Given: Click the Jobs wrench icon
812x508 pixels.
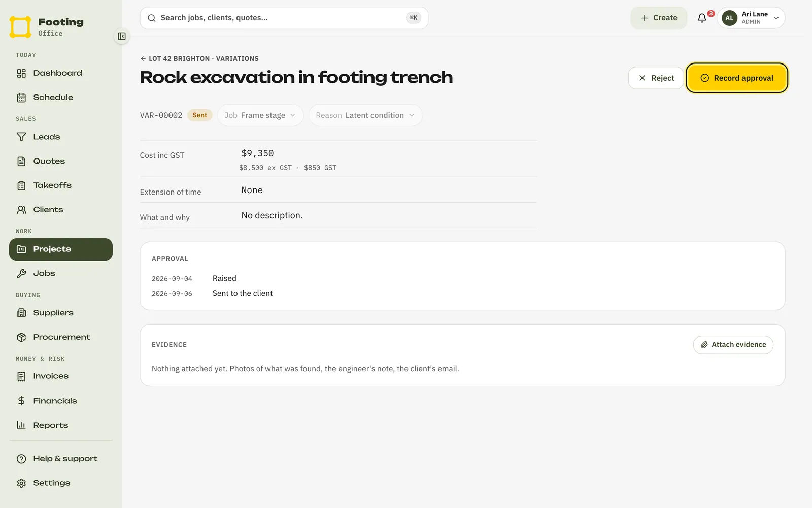Looking at the screenshot, I should (x=21, y=274).
